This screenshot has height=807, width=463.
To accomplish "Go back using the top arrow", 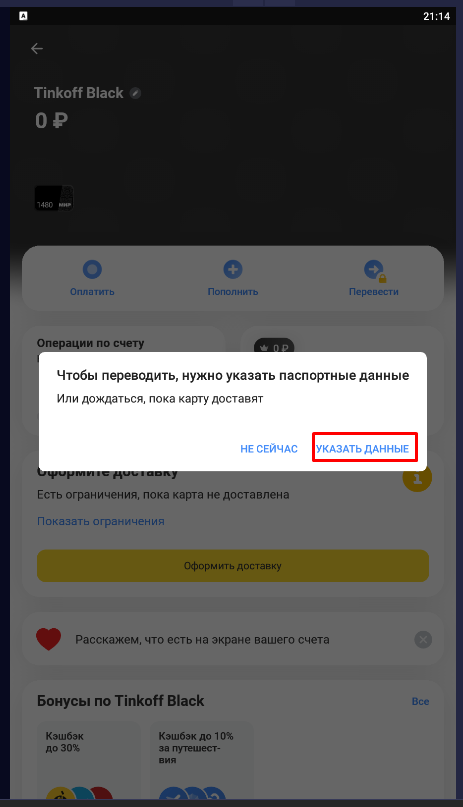I will [x=37, y=48].
